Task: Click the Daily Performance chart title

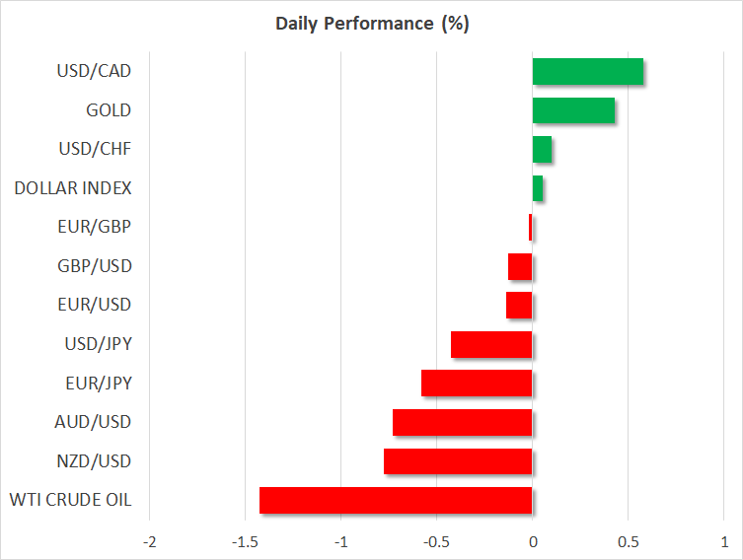Action: pos(371,24)
